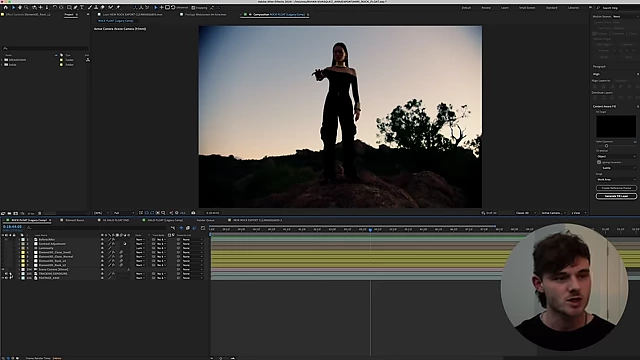640x360 pixels.
Task: Select the Zoom magnifier tool
Action: tap(26, 7)
